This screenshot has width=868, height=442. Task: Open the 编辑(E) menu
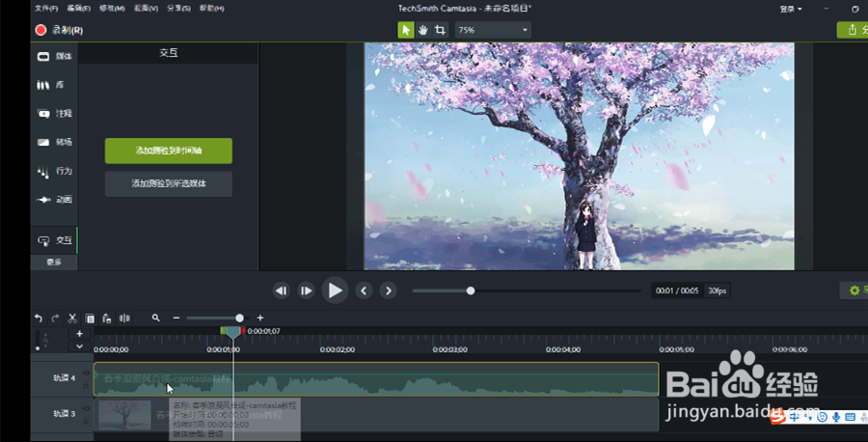(79, 9)
